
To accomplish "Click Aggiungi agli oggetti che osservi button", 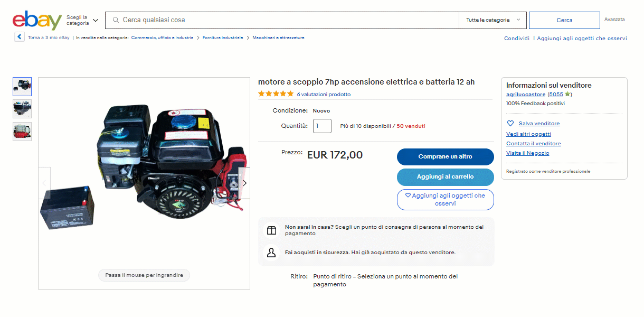I will pos(445,199).
